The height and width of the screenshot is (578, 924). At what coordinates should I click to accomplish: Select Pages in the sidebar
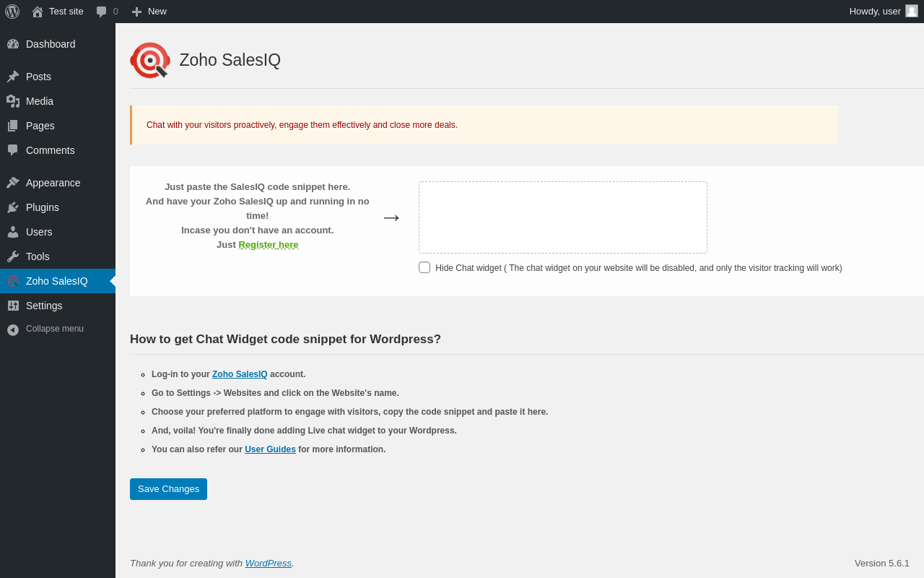[x=40, y=126]
